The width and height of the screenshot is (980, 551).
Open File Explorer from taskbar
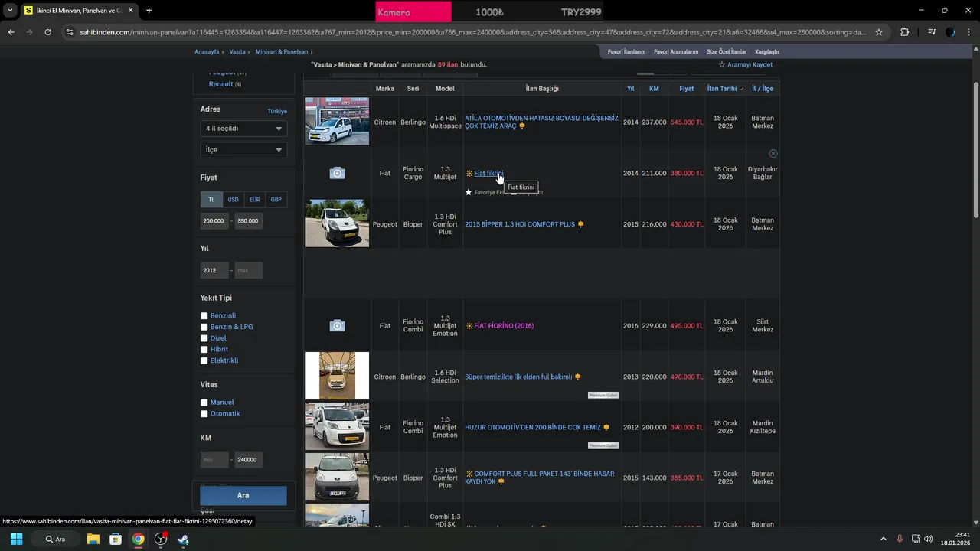[x=93, y=539]
